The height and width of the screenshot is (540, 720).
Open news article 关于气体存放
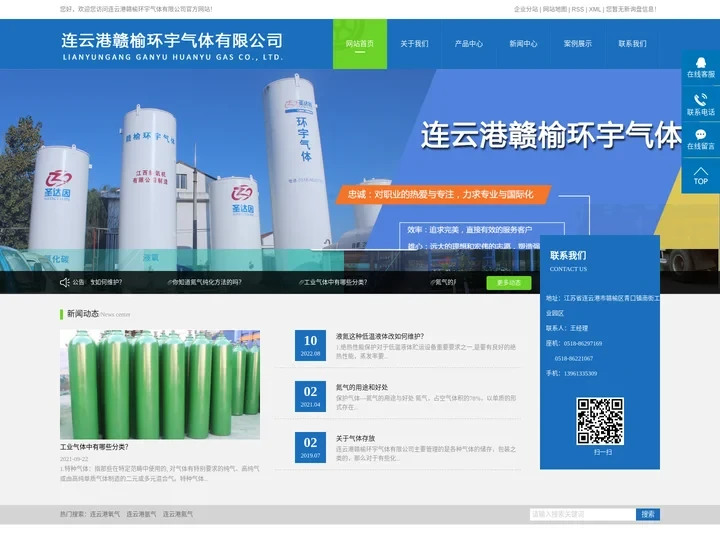(x=355, y=438)
